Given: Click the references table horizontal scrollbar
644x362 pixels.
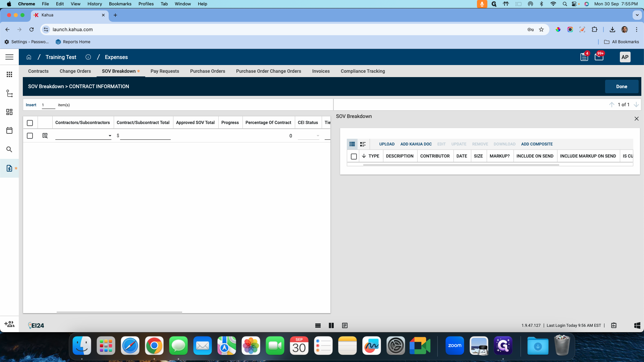Looking at the screenshot, I should click(461, 165).
